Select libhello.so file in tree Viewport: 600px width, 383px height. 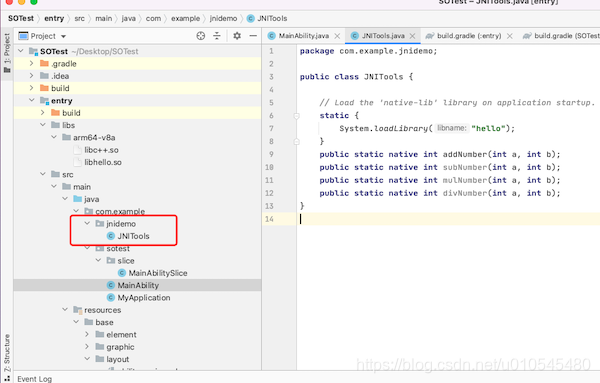pyautogui.click(x=103, y=162)
